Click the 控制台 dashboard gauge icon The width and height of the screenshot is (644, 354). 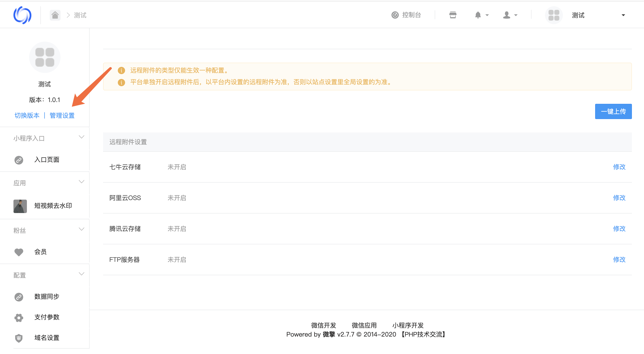395,15
